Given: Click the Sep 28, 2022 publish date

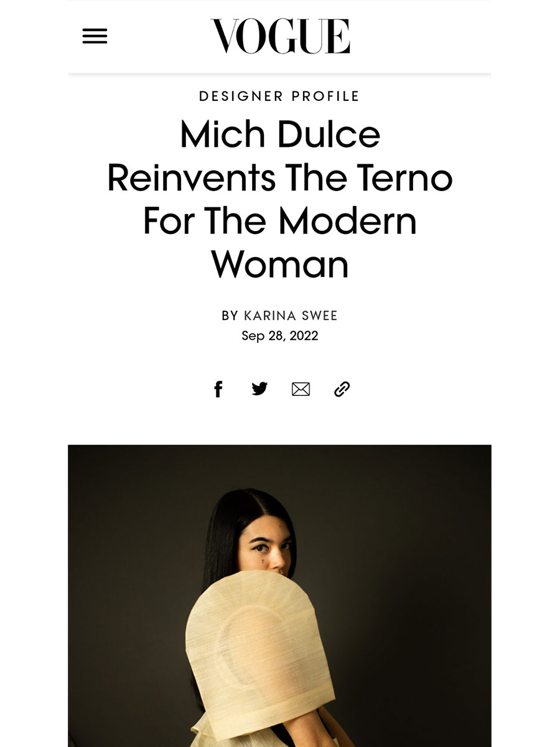Looking at the screenshot, I should pyautogui.click(x=279, y=336).
